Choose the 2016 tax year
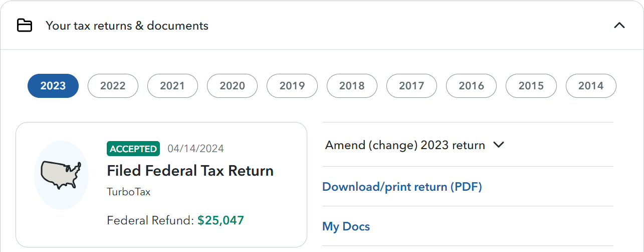Viewport: 644px width, 252px height. click(x=471, y=86)
